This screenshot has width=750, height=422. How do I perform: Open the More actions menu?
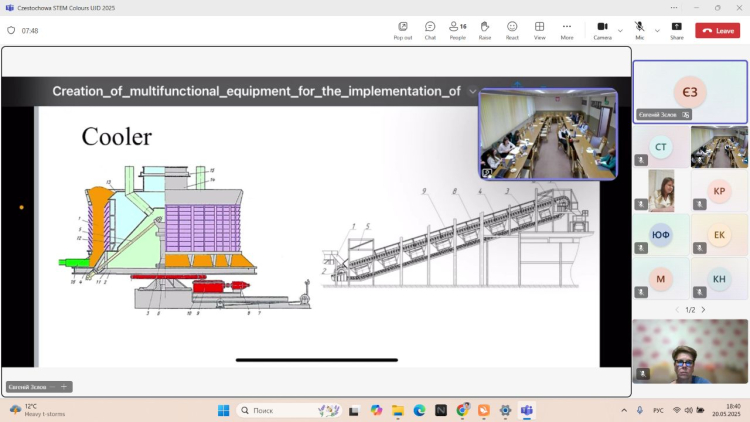(567, 30)
